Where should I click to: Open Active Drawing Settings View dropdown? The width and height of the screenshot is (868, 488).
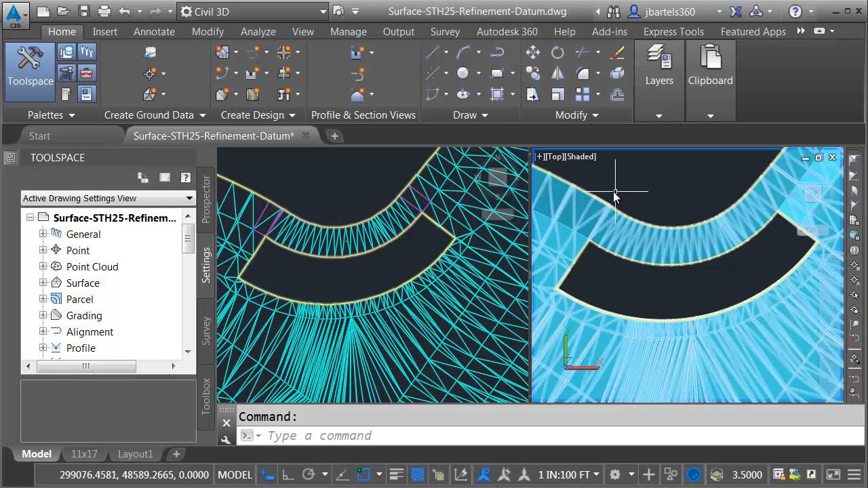[x=108, y=198]
